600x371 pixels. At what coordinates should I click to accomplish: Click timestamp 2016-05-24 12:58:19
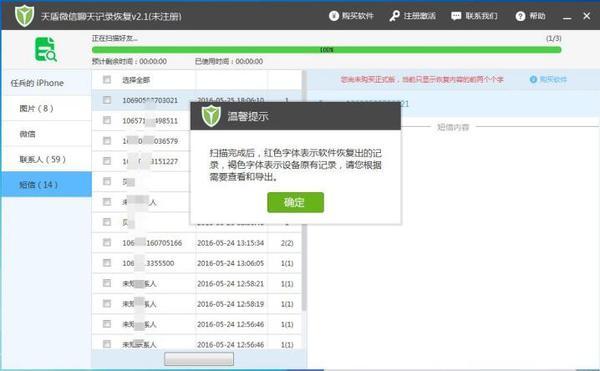(x=230, y=304)
